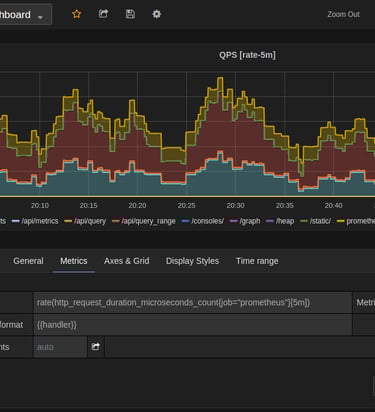Open the QPS [rate-5m] panel title menu
Image resolution: width=375 pixels, height=412 pixels.
[247, 55]
